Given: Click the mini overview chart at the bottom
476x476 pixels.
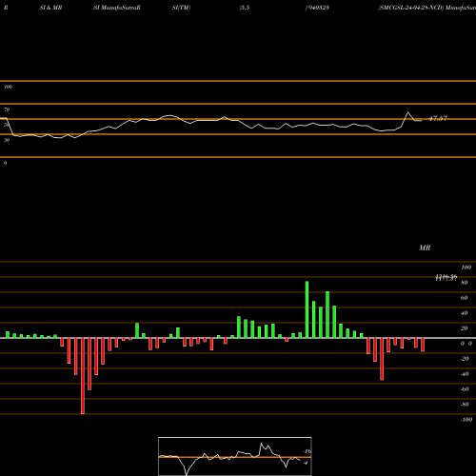Looking at the screenshot, I should click(235, 456).
